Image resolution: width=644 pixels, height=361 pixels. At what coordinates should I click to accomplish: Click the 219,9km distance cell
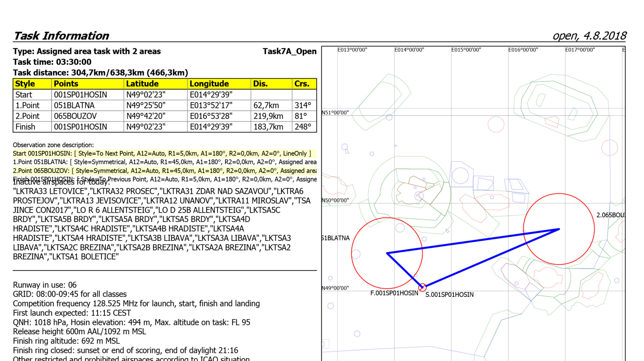(268, 116)
